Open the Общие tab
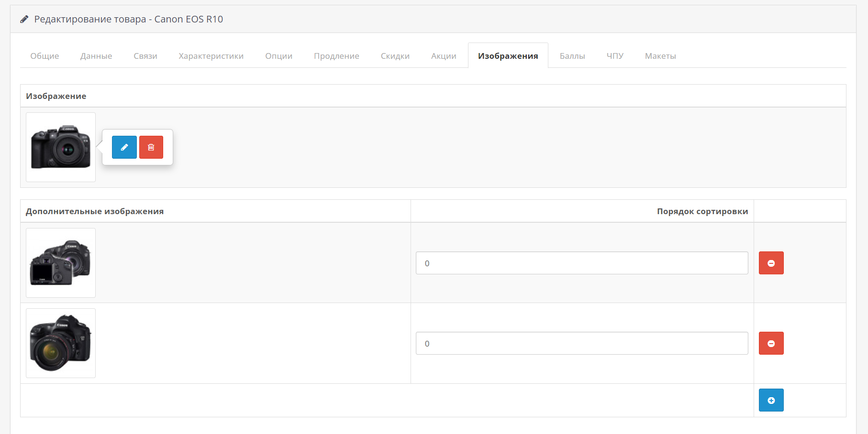868x434 pixels. [x=45, y=56]
